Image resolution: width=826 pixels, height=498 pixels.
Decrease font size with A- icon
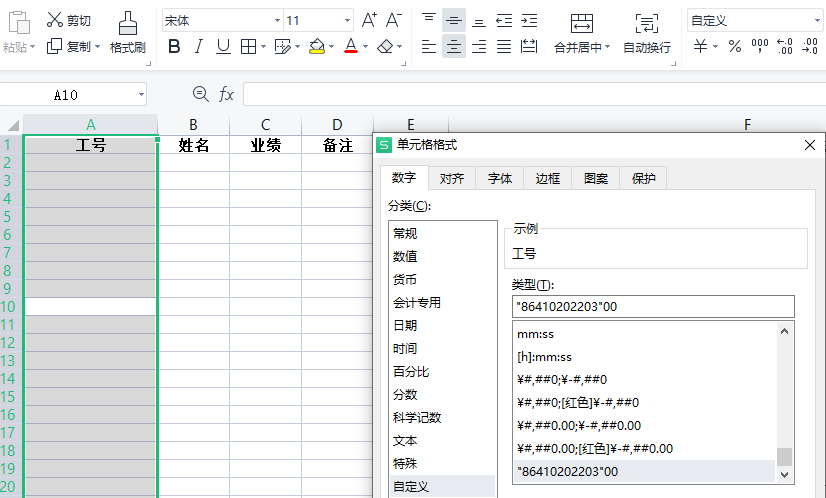click(394, 21)
